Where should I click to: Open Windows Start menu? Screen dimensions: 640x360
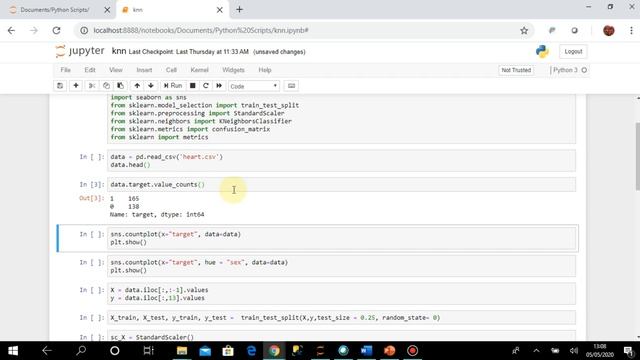pos(13,351)
